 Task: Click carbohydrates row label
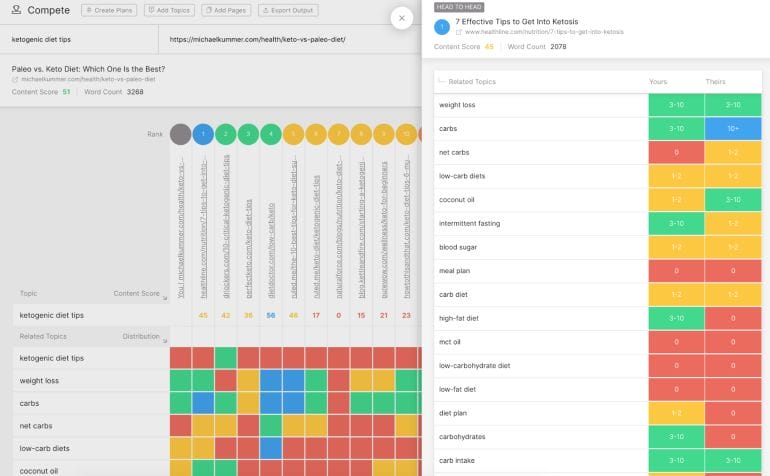(462, 437)
